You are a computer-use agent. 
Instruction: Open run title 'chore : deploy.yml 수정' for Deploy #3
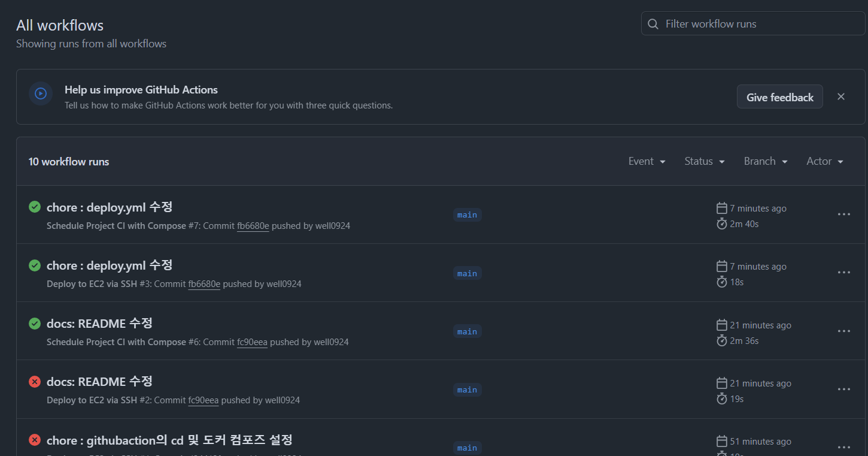[110, 265]
